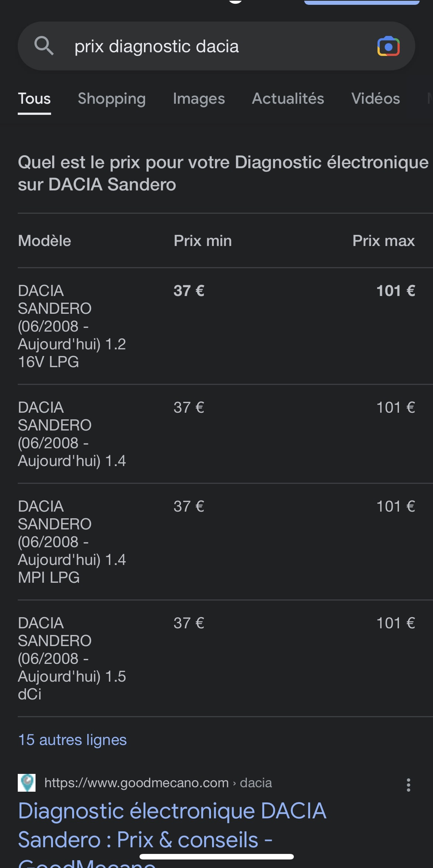Tap the home indicator bar at bottom

click(216, 857)
